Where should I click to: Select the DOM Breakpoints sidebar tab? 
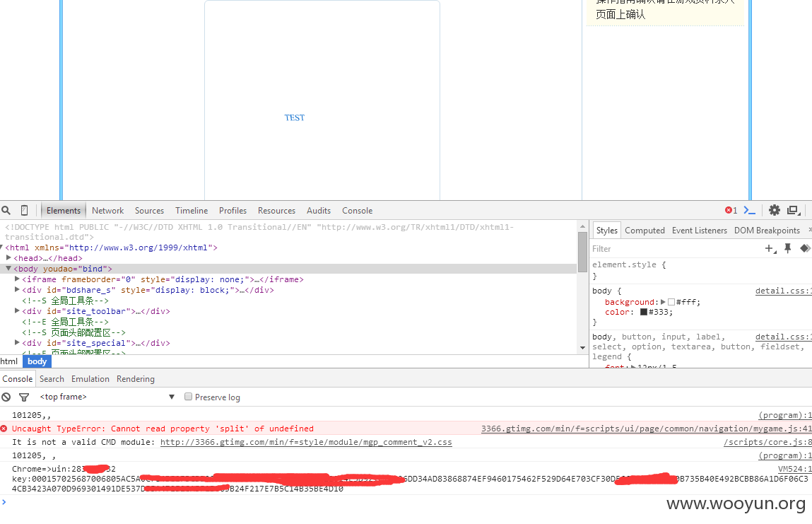(x=767, y=230)
